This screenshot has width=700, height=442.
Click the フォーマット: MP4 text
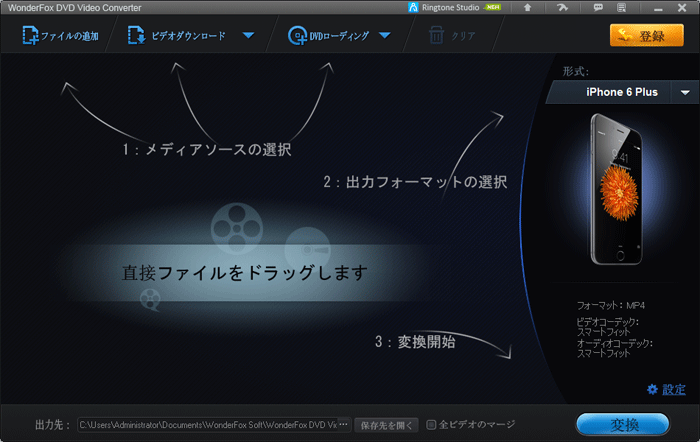611,305
